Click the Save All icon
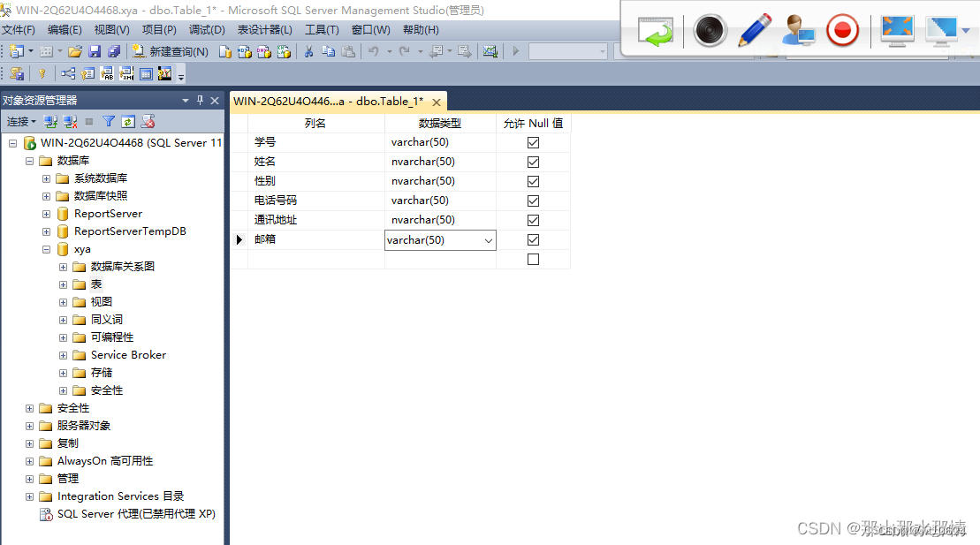 pos(114,51)
